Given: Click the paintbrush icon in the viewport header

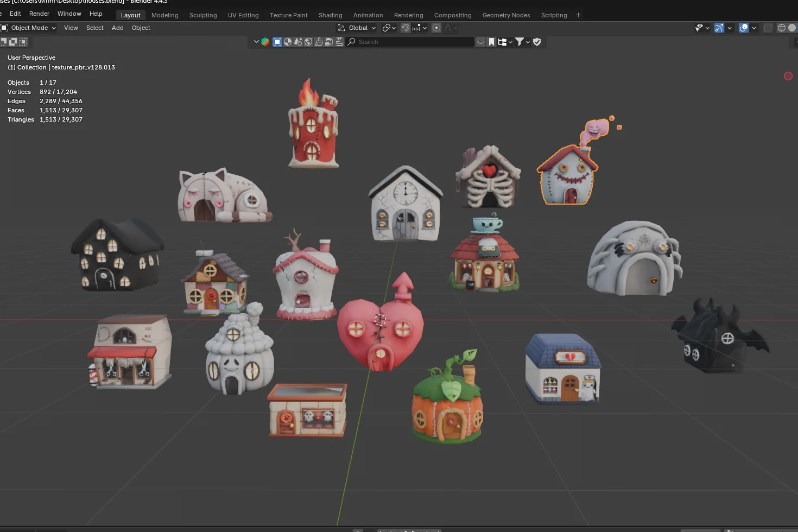Looking at the screenshot, I should (318, 42).
